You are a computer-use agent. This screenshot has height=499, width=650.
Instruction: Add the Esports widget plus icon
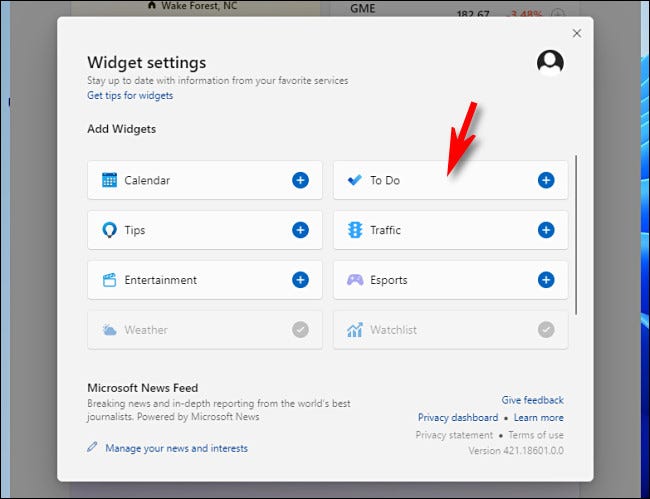point(546,280)
